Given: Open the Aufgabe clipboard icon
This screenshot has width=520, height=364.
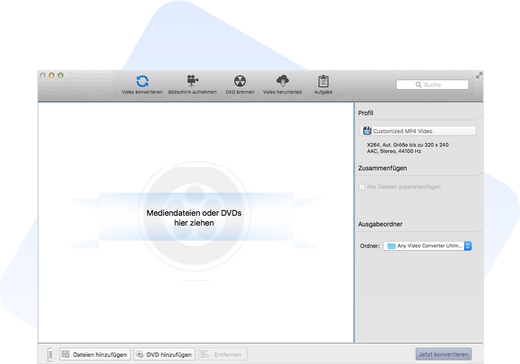Looking at the screenshot, I should (323, 81).
